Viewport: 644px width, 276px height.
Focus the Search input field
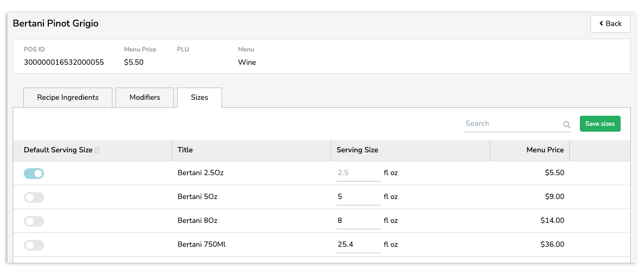point(511,124)
